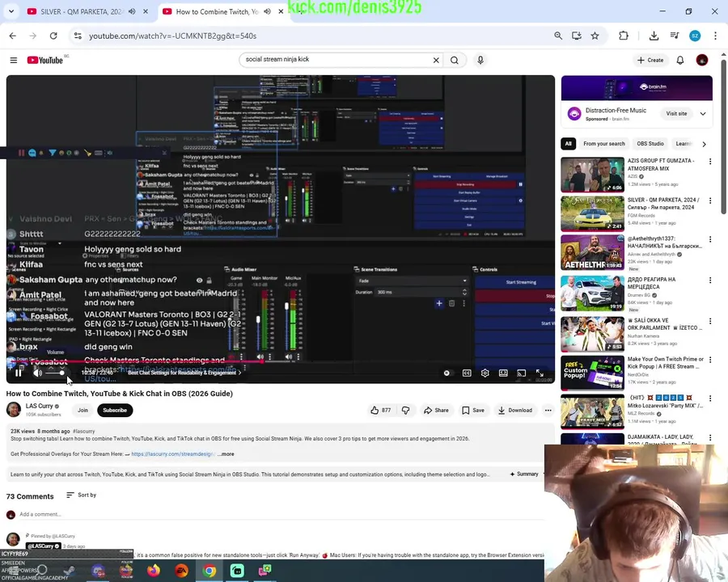The width and height of the screenshot is (728, 582).
Task: Open the LAS Curry channel avatar
Action: pyautogui.click(x=14, y=409)
